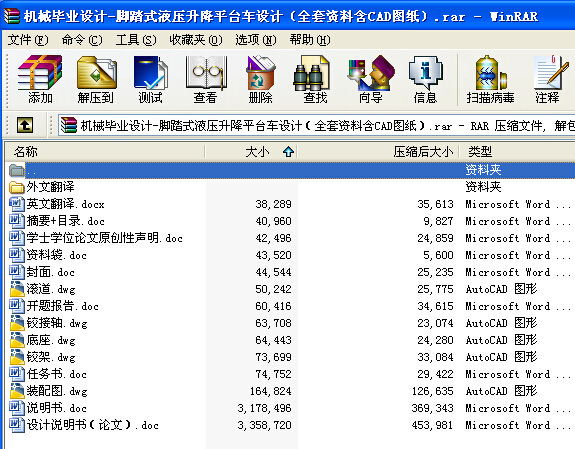This screenshot has height=449, width=575.
Task: Click compressed size 24,280
Action: 435,340
